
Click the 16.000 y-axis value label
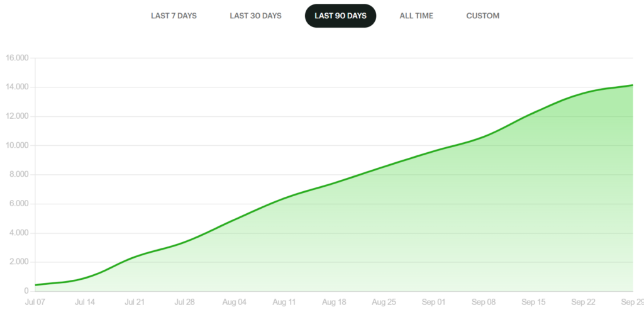(x=17, y=58)
